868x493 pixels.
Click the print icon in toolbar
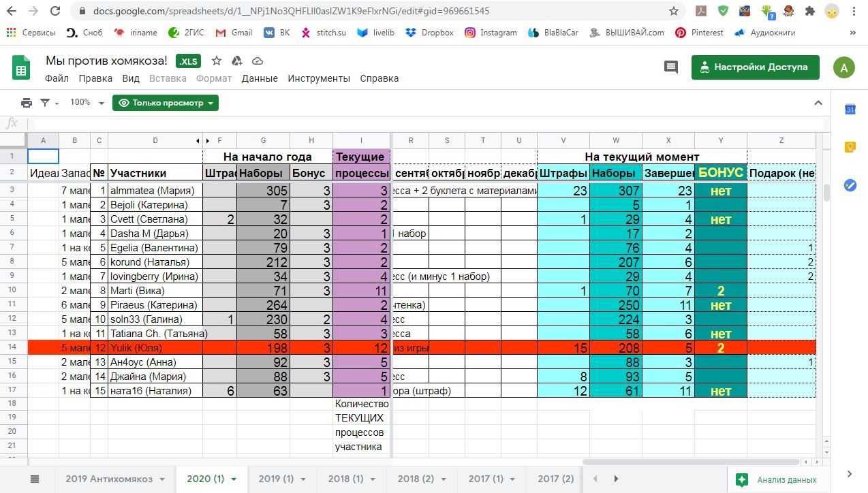(27, 103)
